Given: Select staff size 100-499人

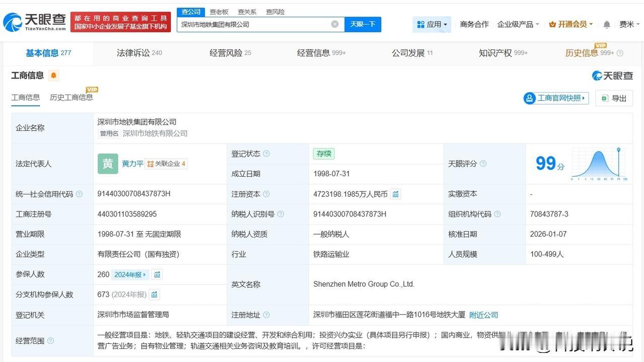Looking at the screenshot, I should tap(547, 254).
